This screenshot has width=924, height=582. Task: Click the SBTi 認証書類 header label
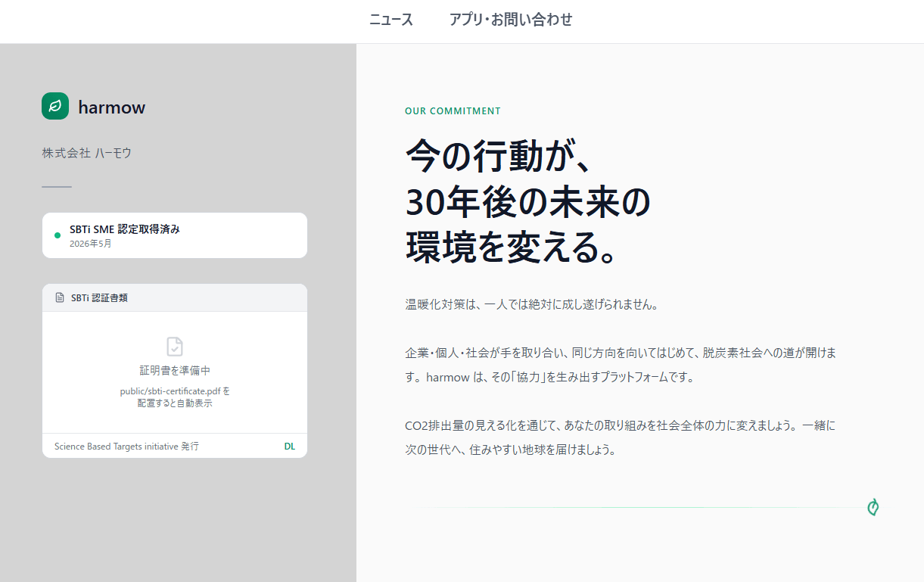tap(99, 297)
